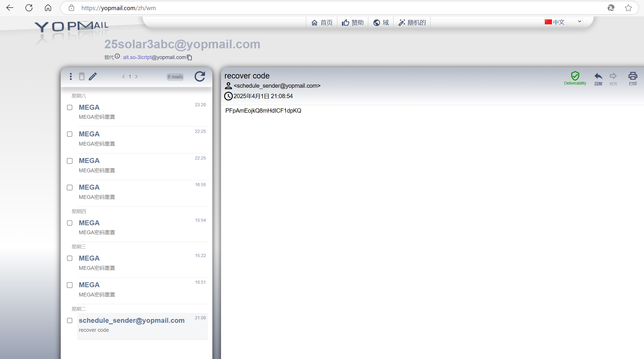Click the refresh inbox icon
This screenshot has height=359, width=644.
click(x=200, y=76)
